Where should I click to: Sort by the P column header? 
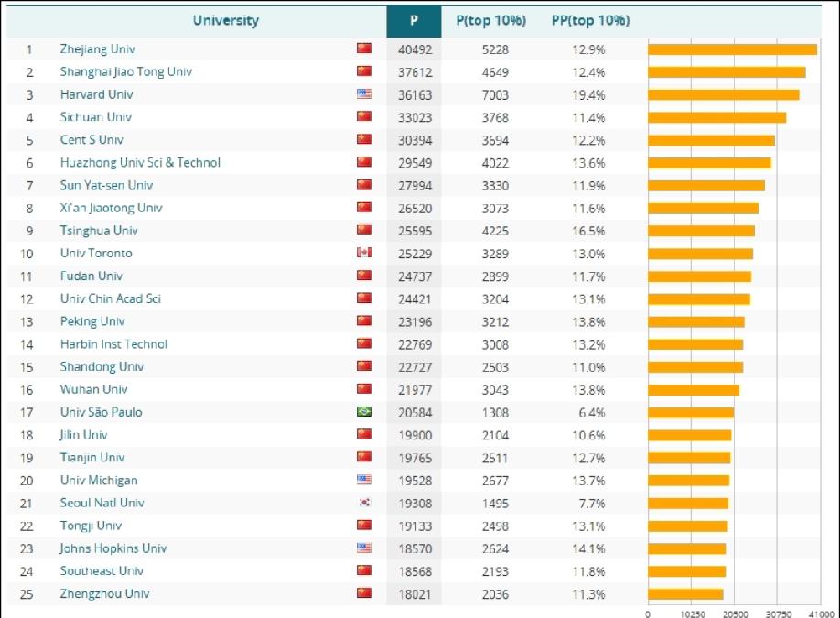tap(414, 21)
